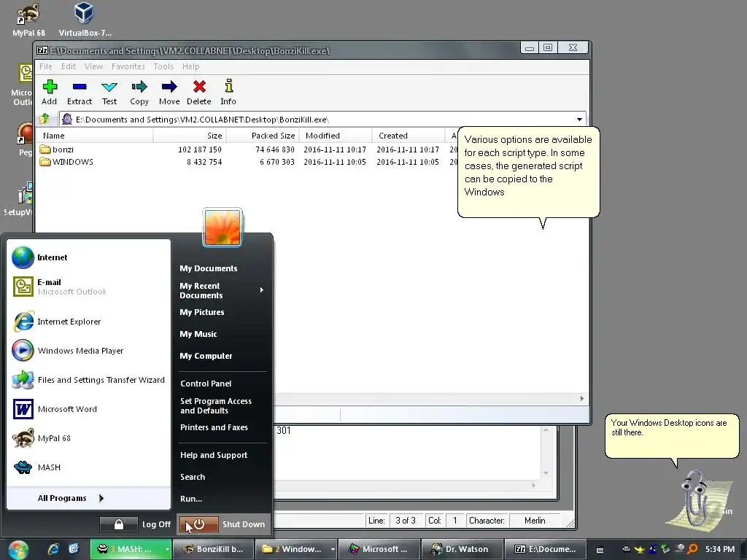Open the Tools menu
The image size is (747, 560).
click(x=163, y=66)
